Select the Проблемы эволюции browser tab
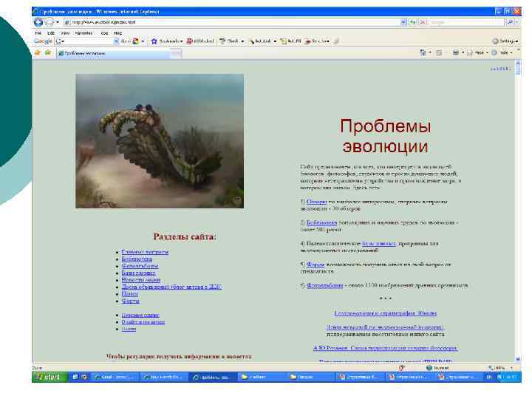The height and width of the screenshot is (399, 532). click(113, 54)
